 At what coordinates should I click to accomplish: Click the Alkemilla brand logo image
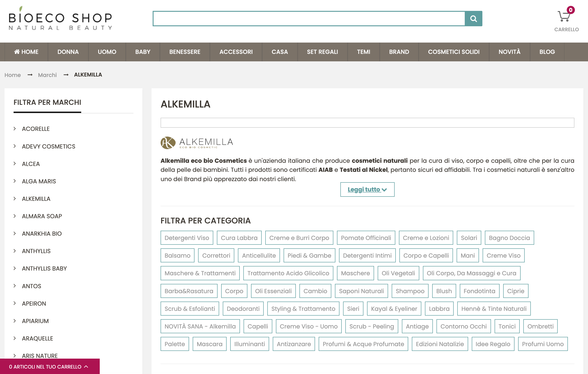(197, 143)
